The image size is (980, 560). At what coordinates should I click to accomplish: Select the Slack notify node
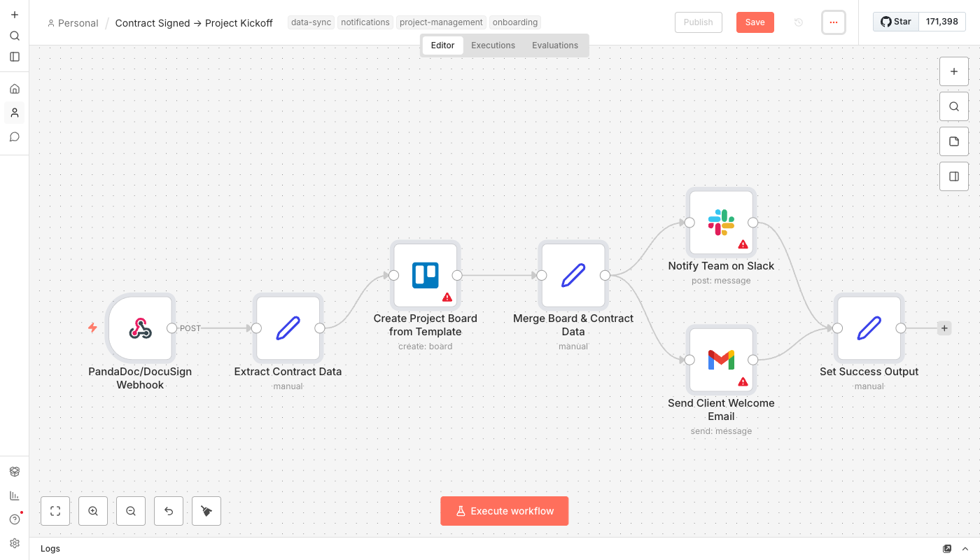(x=720, y=223)
